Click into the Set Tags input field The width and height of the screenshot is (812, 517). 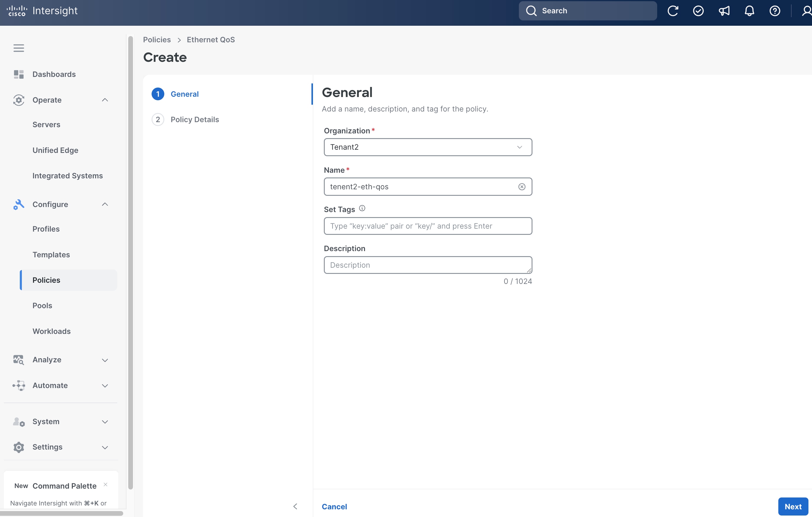pyautogui.click(x=428, y=226)
